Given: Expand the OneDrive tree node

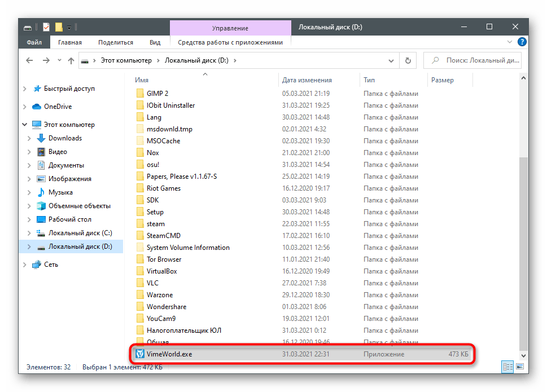Looking at the screenshot, I should tap(25, 107).
